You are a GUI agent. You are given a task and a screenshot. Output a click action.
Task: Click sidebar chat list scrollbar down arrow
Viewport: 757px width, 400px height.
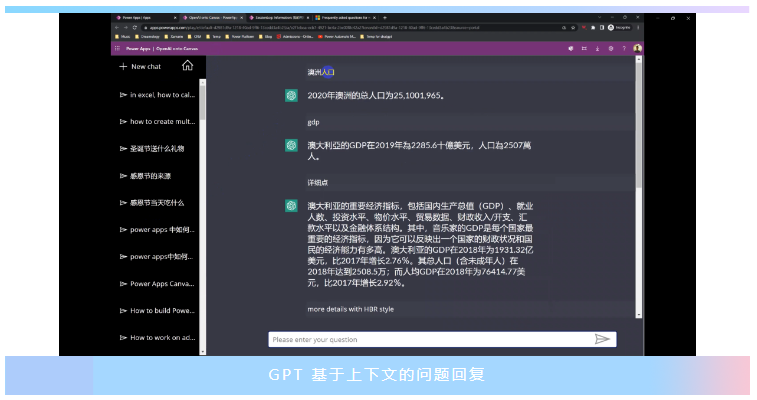202,352
